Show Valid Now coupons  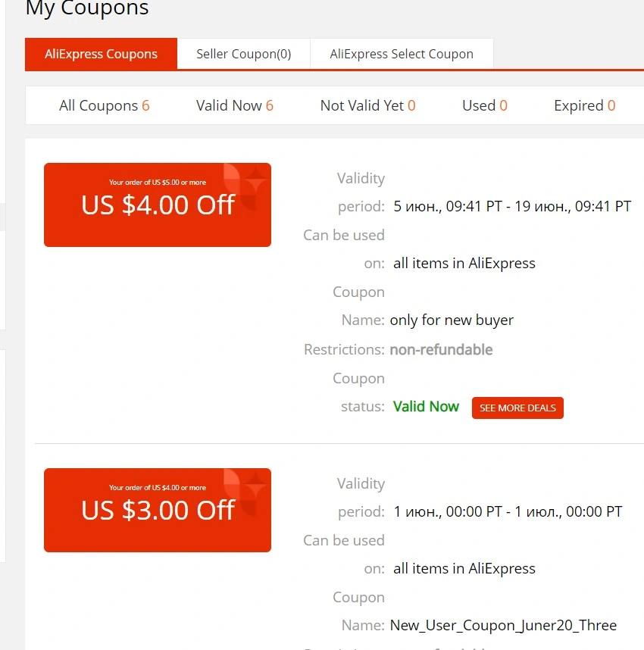pos(235,105)
